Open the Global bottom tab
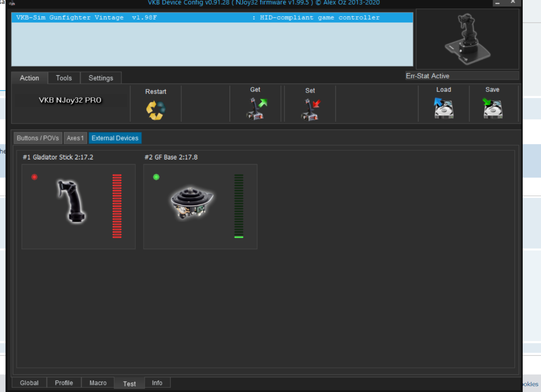The width and height of the screenshot is (541, 392). (29, 383)
